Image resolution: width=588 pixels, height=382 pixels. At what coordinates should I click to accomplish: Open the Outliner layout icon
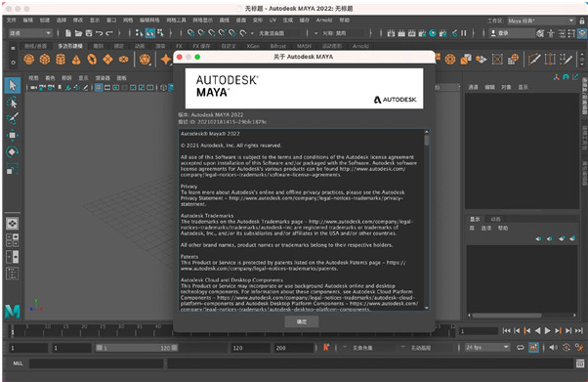point(12,274)
